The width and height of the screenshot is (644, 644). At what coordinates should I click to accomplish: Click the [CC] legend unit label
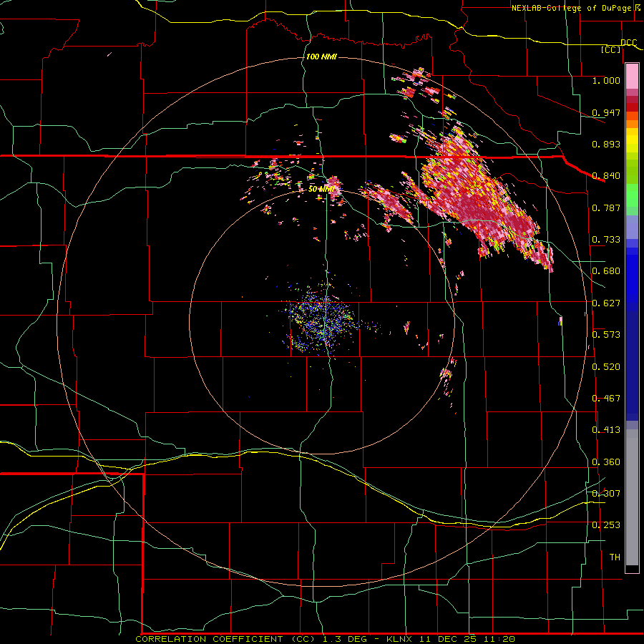(611, 49)
